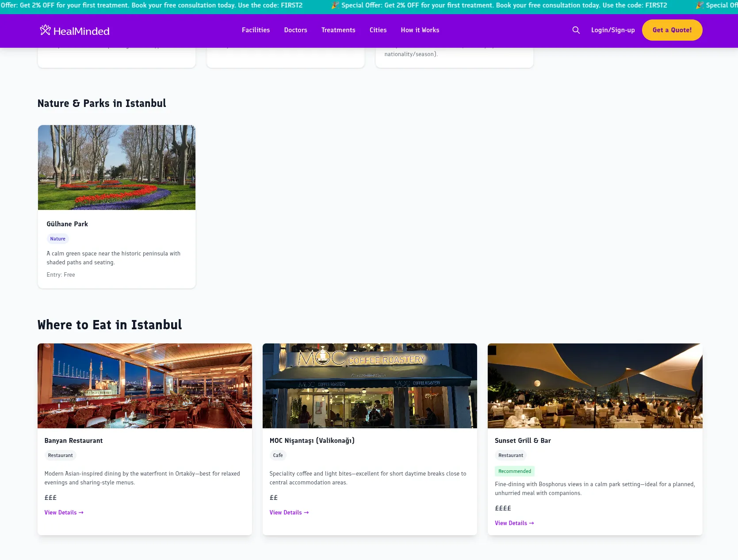This screenshot has height=560, width=738.
Task: Click the Sunset Grill & Bar title
Action: click(x=523, y=441)
